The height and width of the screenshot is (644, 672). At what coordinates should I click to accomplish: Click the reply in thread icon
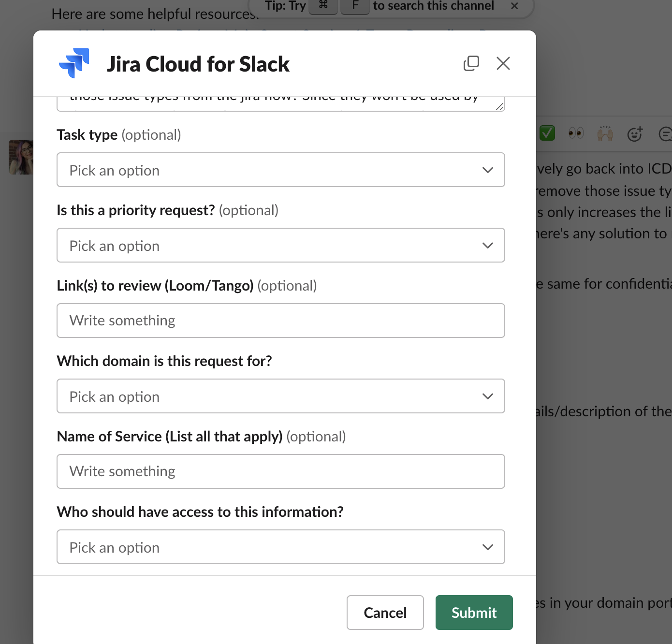click(x=666, y=133)
